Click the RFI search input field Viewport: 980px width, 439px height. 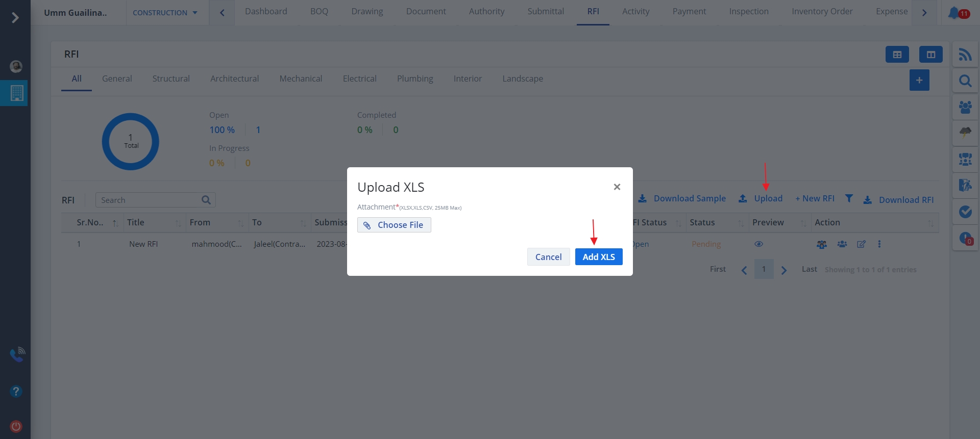coord(149,200)
